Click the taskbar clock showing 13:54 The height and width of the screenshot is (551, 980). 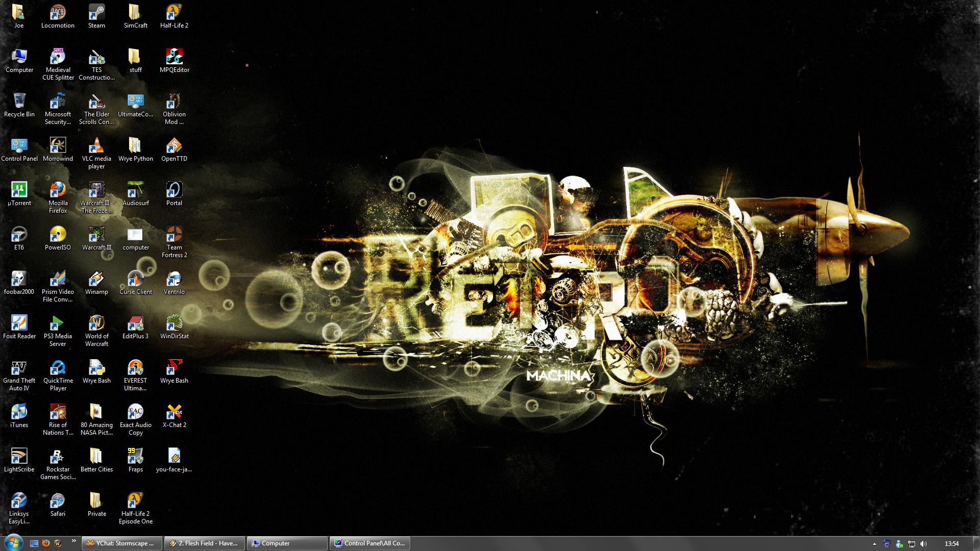coord(951,544)
